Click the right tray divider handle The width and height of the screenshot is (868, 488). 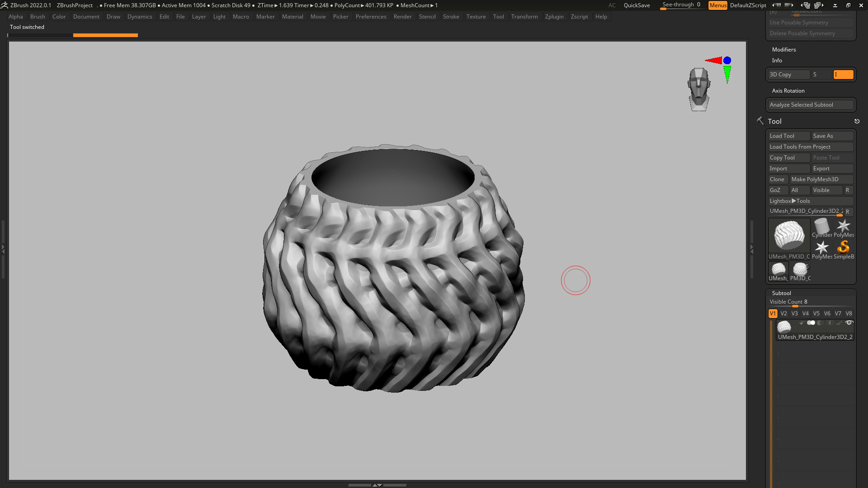[x=752, y=249]
